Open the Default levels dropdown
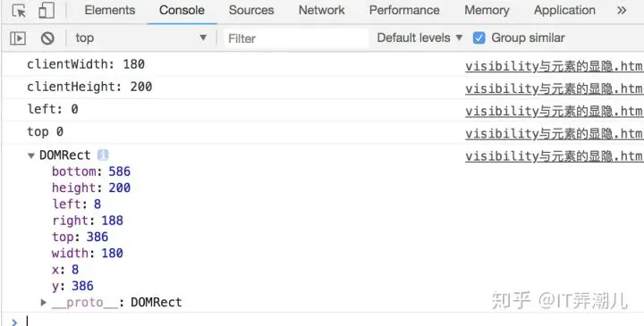The width and height of the screenshot is (644, 326). coord(419,38)
